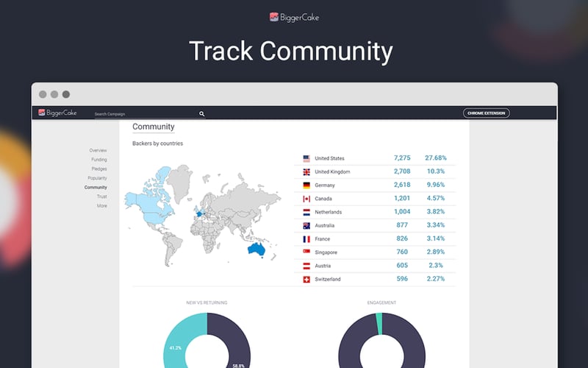Click the United States backer count 7,275
588x368 pixels.
(x=402, y=158)
